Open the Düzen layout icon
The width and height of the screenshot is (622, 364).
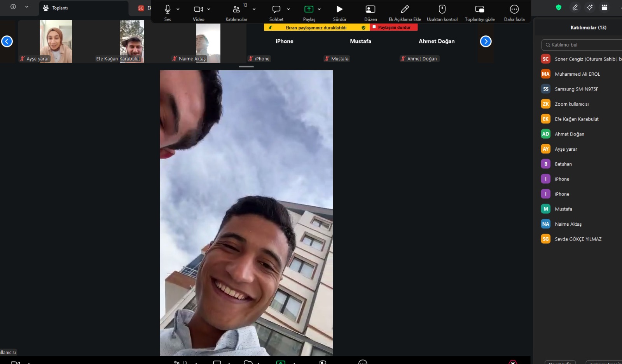pyautogui.click(x=370, y=9)
